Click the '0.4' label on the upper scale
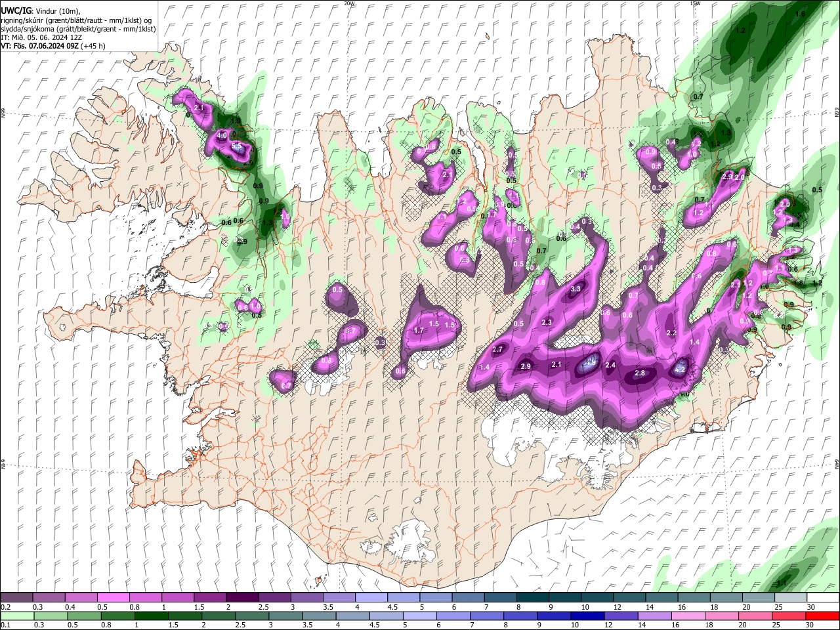This screenshot has width=840, height=630. point(70,607)
